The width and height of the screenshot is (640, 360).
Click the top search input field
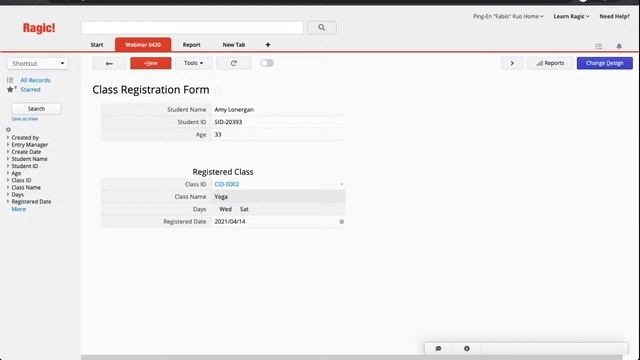(x=192, y=27)
